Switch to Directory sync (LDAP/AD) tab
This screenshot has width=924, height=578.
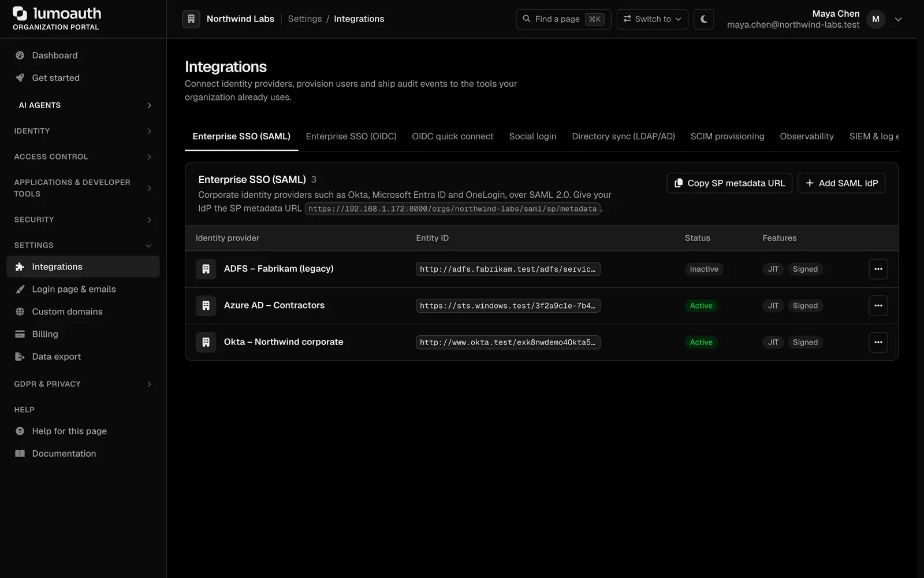click(x=623, y=136)
